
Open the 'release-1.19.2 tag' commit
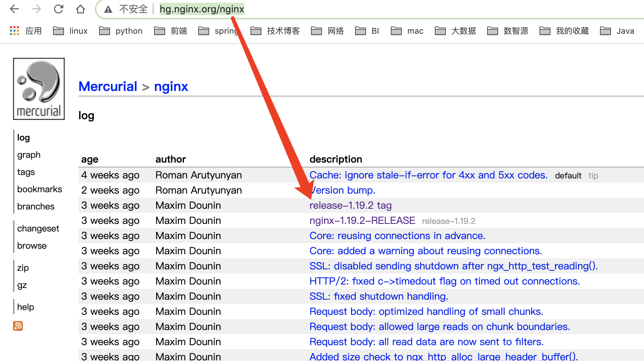point(351,205)
